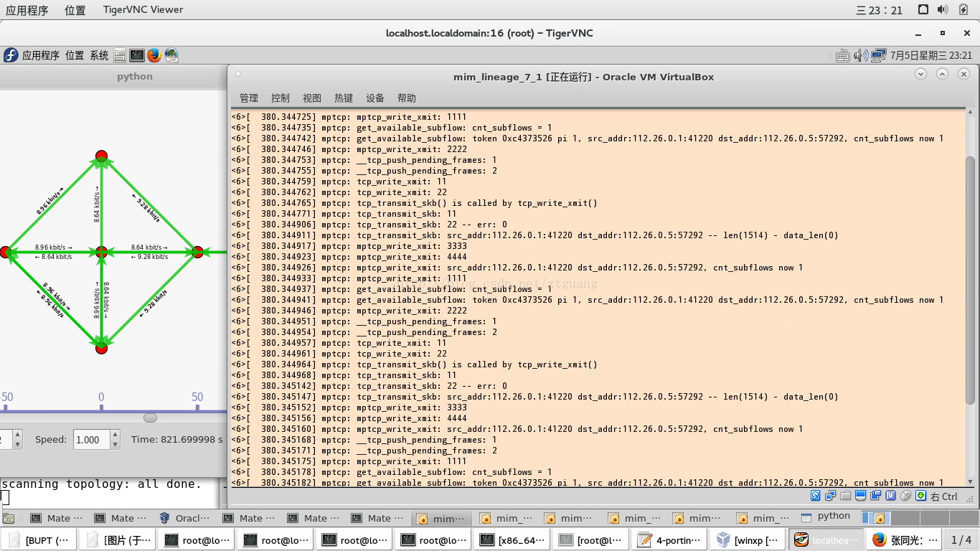Decrease Speed with the down stepper arrow
This screenshot has height=551, width=980.
[115, 444]
